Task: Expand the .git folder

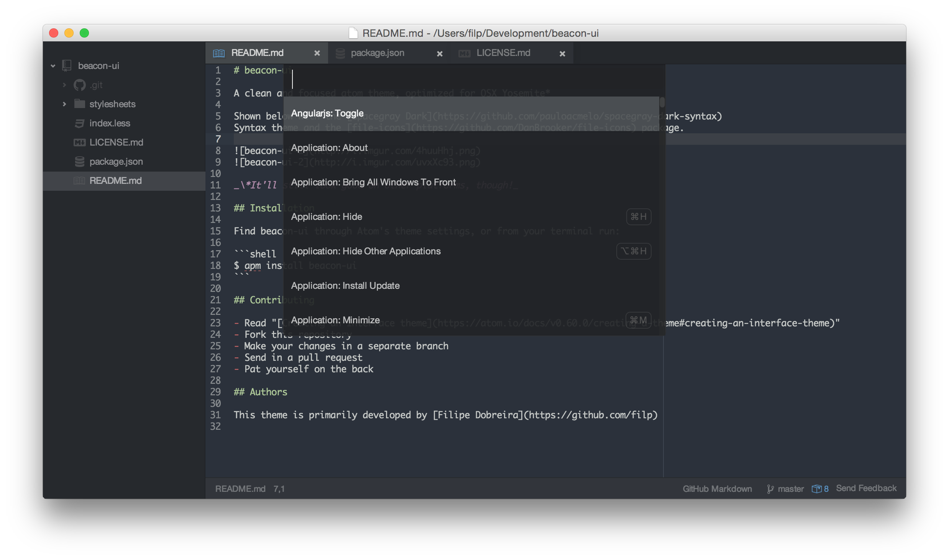Action: click(64, 85)
